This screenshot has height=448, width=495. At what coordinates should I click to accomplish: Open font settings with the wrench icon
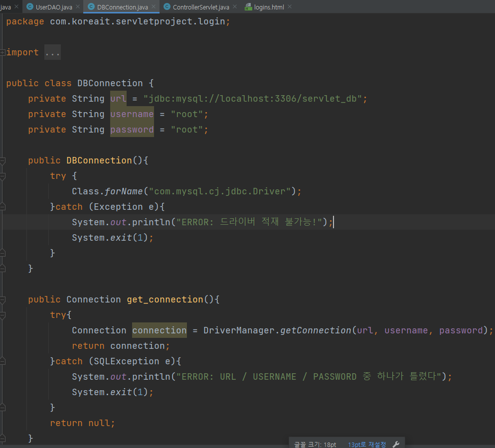(396, 444)
